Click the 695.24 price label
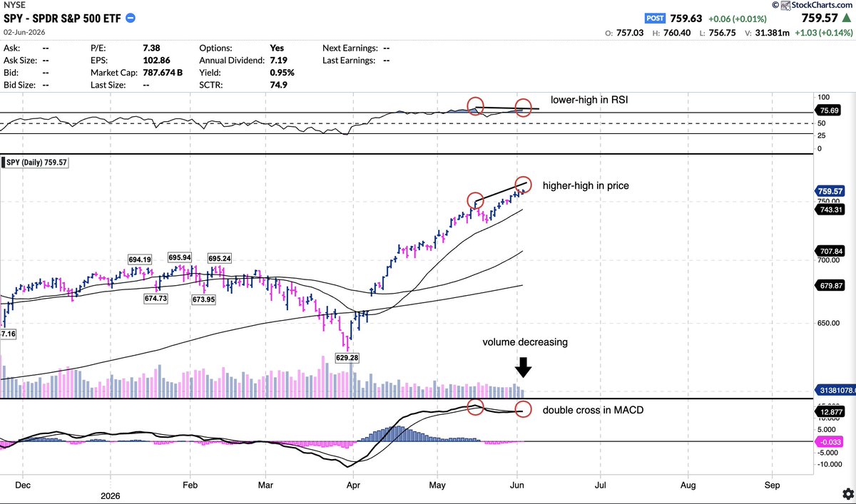 coord(221,258)
